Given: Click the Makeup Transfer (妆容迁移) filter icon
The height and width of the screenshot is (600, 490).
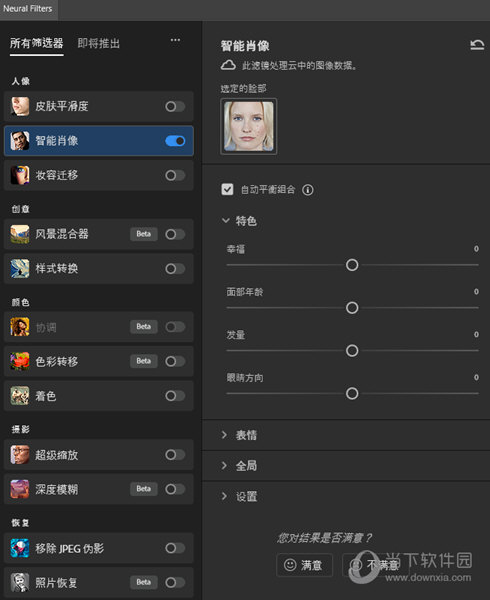Looking at the screenshot, I should point(20,175).
